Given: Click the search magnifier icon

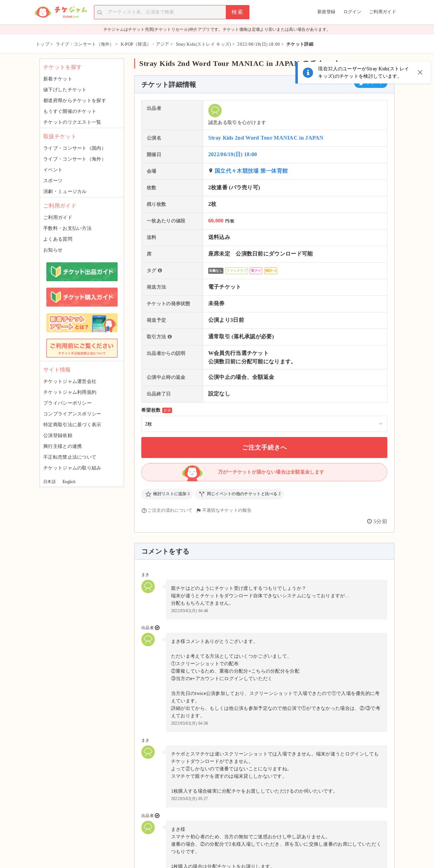Looking at the screenshot, I should 100,13.
